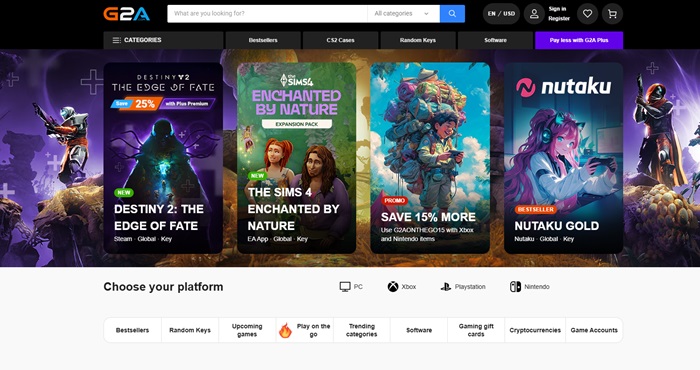Click the Xbox platform label
Viewport: 700px width, 370px height.
408,287
